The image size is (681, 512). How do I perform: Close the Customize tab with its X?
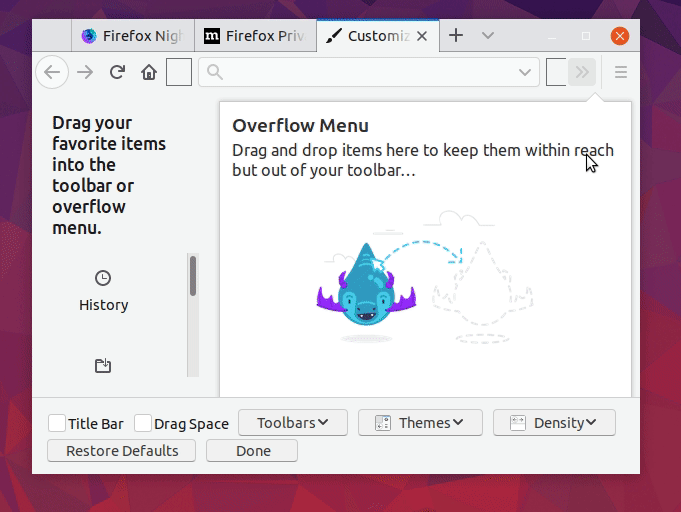tap(422, 36)
